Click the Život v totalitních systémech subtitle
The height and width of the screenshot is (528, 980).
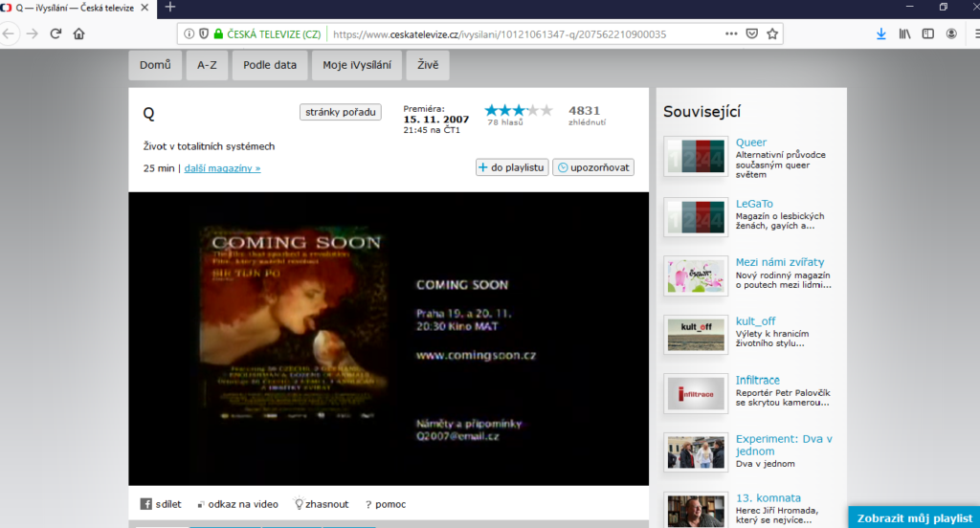(x=209, y=146)
